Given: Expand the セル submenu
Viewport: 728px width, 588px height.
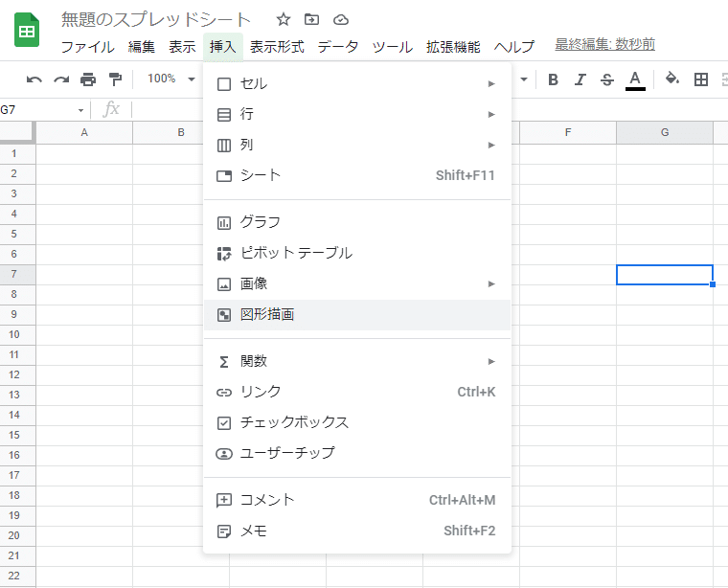Looking at the screenshot, I should point(357,84).
